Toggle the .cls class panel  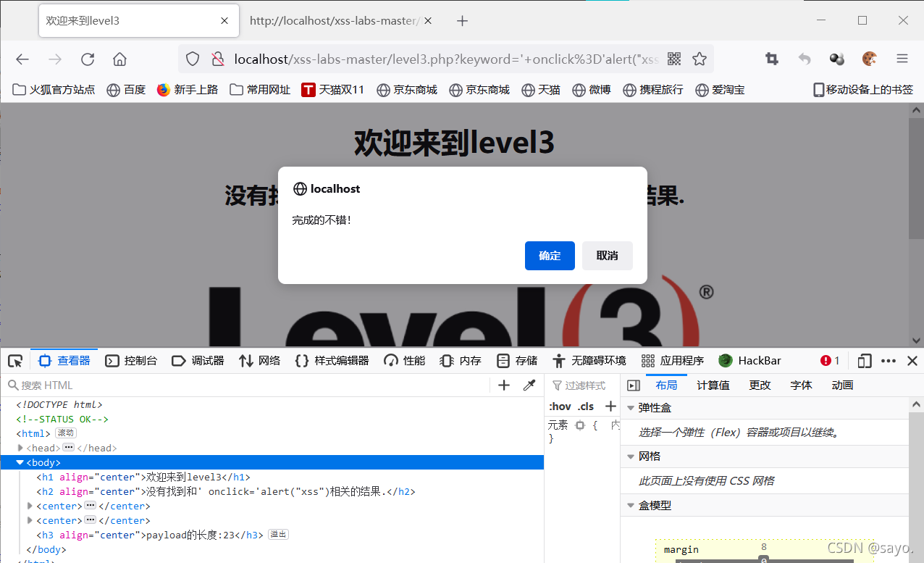[x=584, y=406]
